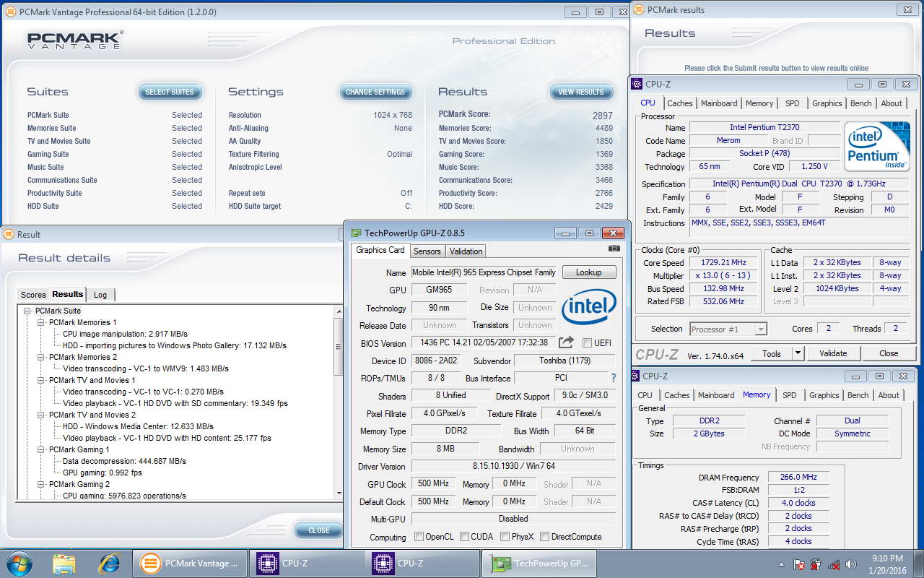This screenshot has height=578, width=924.
Task: Click scroll-down arrow of result tree scrollbar
Action: (339, 493)
